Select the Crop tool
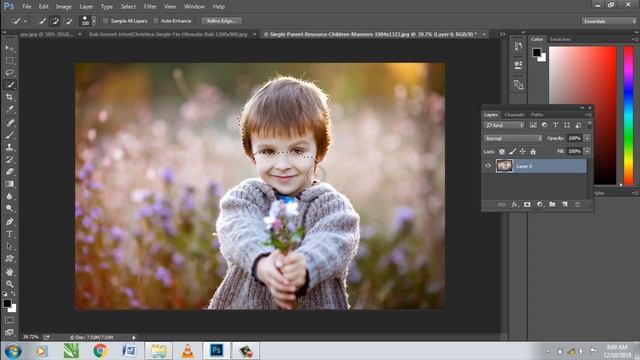Viewport: 640px width, 360px height. 9,97
